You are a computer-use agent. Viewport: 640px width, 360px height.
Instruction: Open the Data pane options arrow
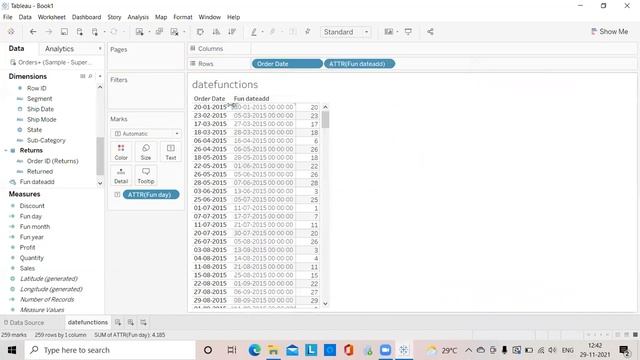pyautogui.click(x=100, y=49)
